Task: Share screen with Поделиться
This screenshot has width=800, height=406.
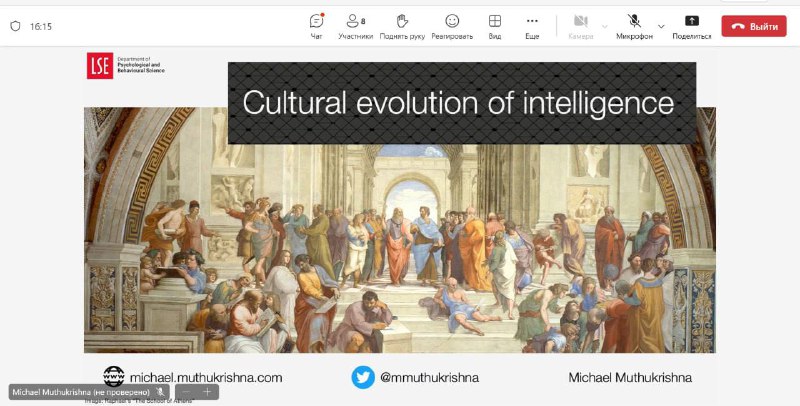Action: pyautogui.click(x=691, y=26)
